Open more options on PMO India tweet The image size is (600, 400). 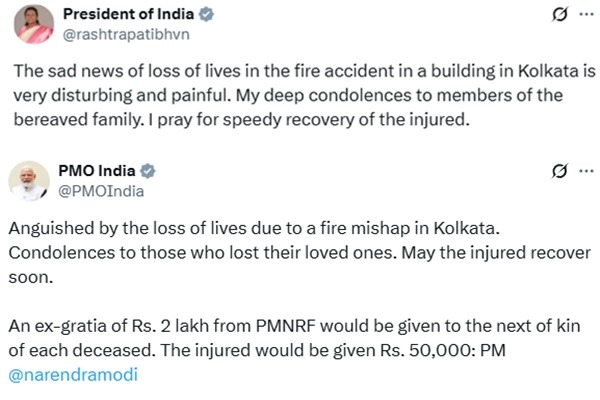586,171
